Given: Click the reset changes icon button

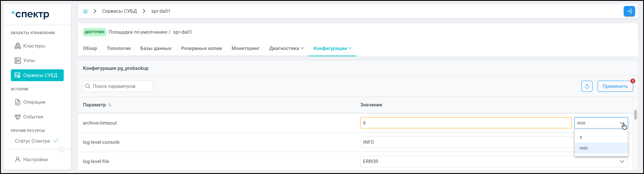Looking at the screenshot, I should 587,86.
